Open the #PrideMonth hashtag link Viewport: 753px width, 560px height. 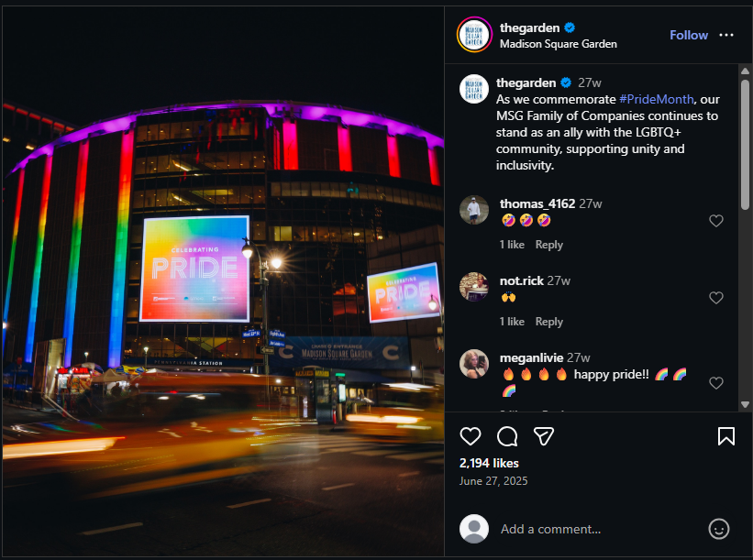[656, 99]
